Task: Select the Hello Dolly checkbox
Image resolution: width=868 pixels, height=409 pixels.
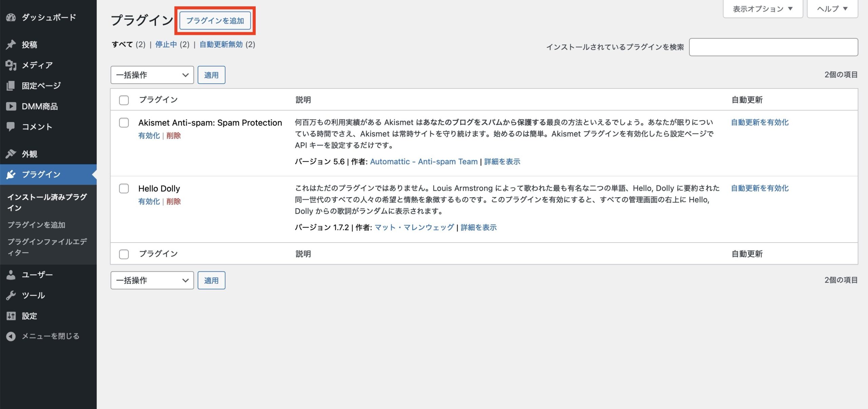Action: click(124, 189)
